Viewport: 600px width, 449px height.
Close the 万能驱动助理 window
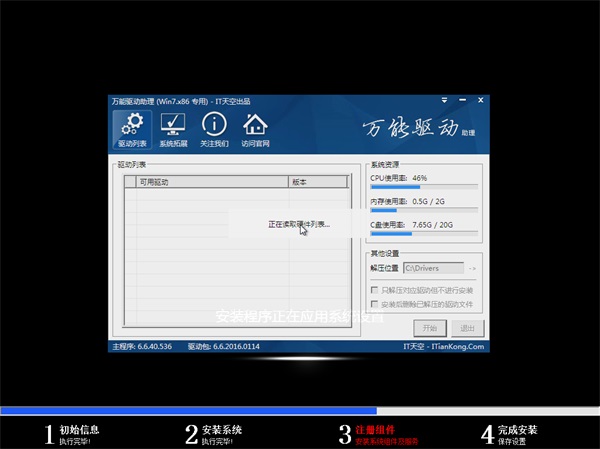click(480, 102)
